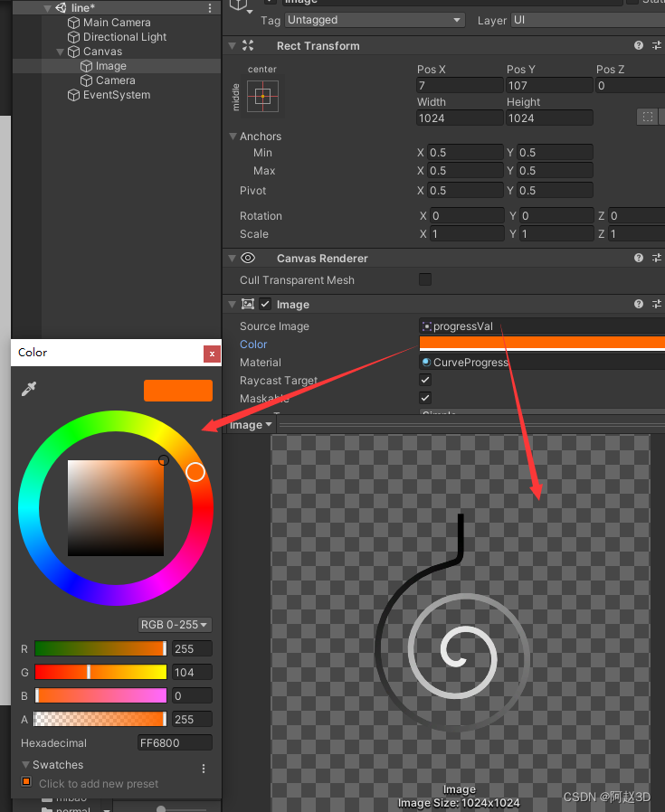This screenshot has height=812, width=665.
Task: Click the Directional Light cube icon
Action: 73,37
